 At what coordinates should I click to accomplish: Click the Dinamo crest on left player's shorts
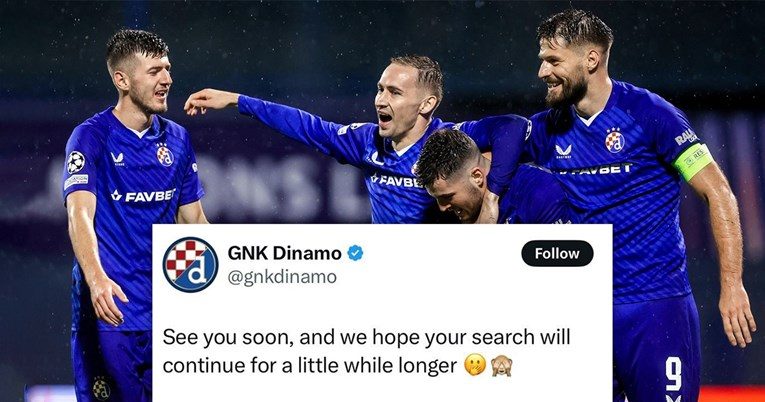tap(101, 388)
